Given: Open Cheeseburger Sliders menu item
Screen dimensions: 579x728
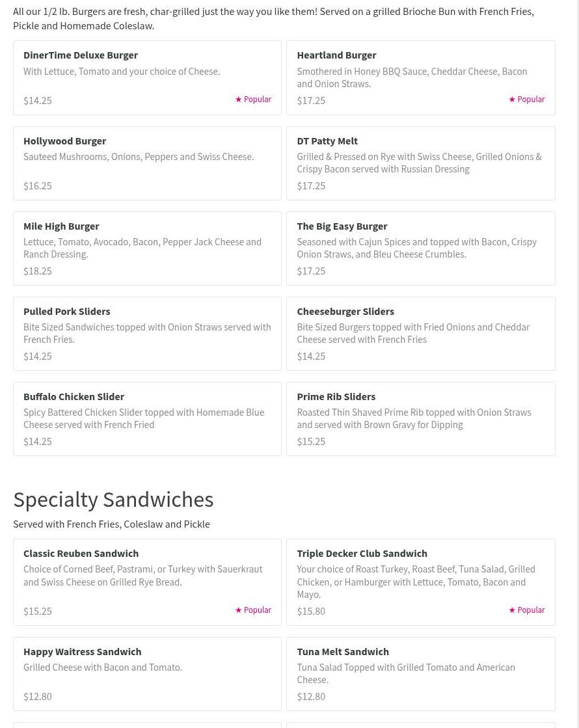Looking at the screenshot, I should coord(421,334).
